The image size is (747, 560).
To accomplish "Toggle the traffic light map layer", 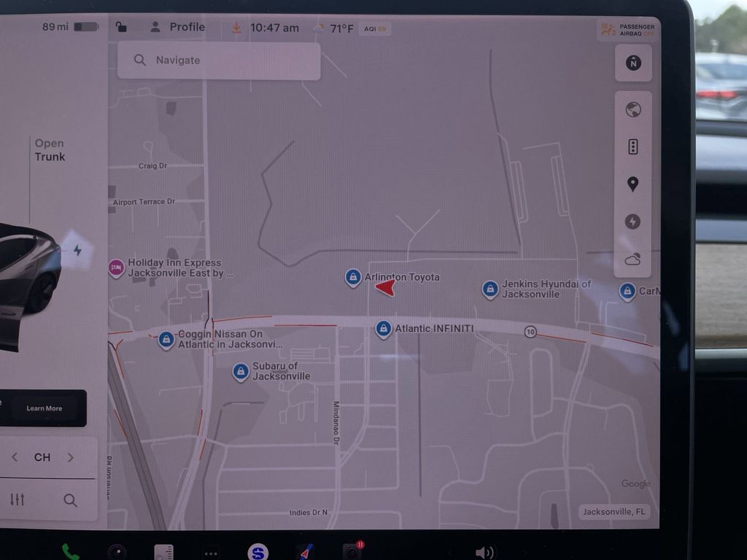I will pyautogui.click(x=632, y=147).
